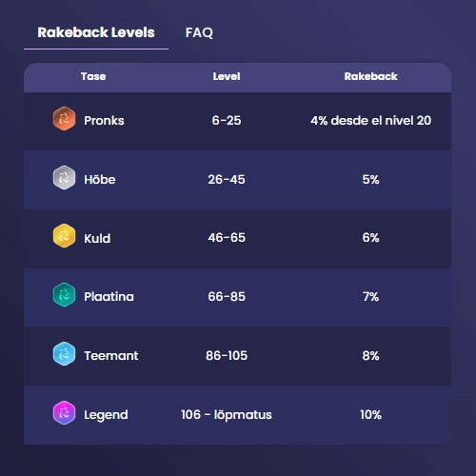Click the gold Kuld badge icon
The image size is (476, 476).
click(x=64, y=236)
